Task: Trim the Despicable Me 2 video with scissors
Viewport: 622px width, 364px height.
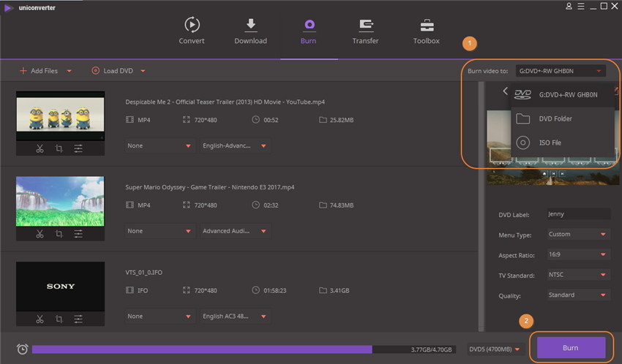Action: 40,148
